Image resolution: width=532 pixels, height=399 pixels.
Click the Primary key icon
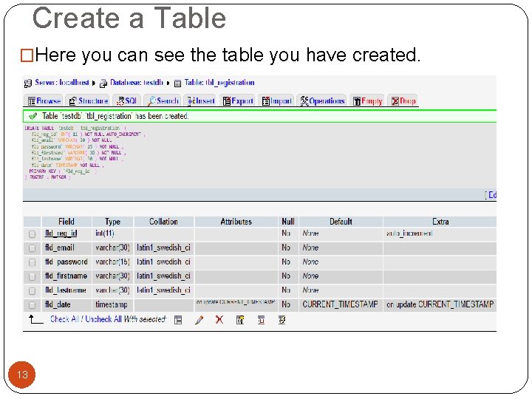tap(240, 320)
